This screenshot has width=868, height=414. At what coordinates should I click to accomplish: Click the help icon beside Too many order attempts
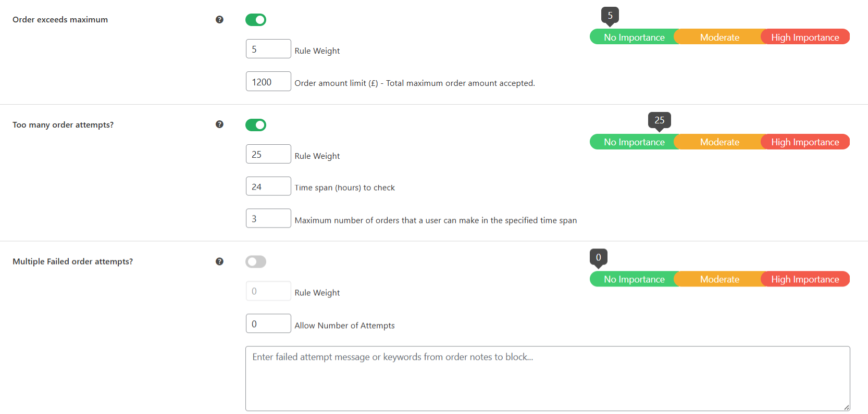[220, 124]
